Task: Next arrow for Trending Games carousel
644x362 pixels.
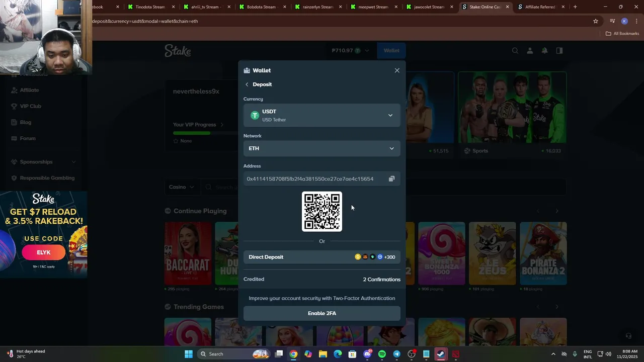Action: [x=557, y=307]
